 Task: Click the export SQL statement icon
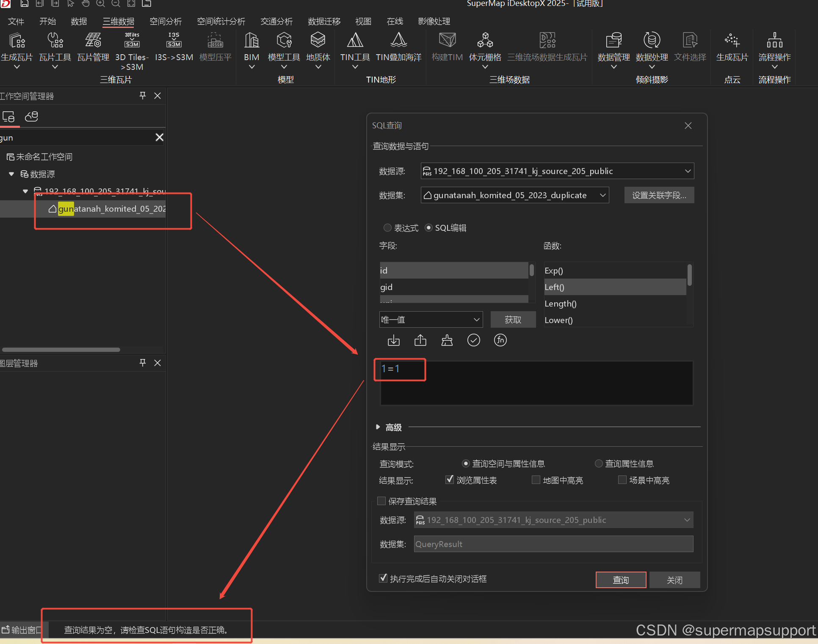tap(420, 340)
